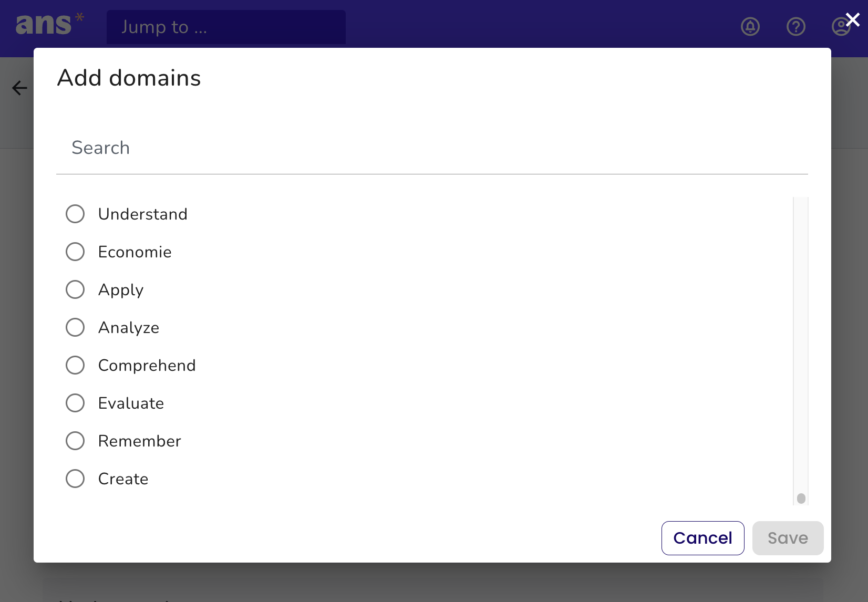Click the Jump to search bar

(226, 27)
